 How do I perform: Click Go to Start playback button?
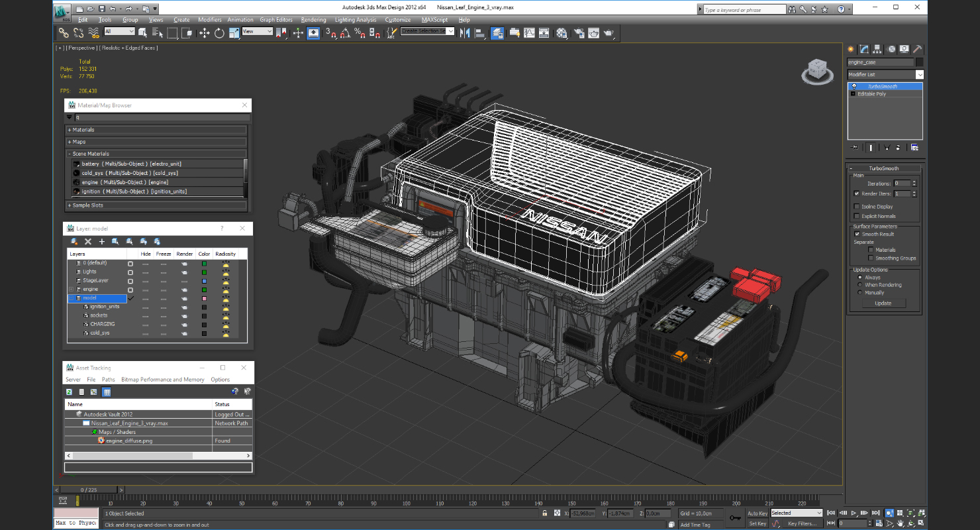point(831,513)
